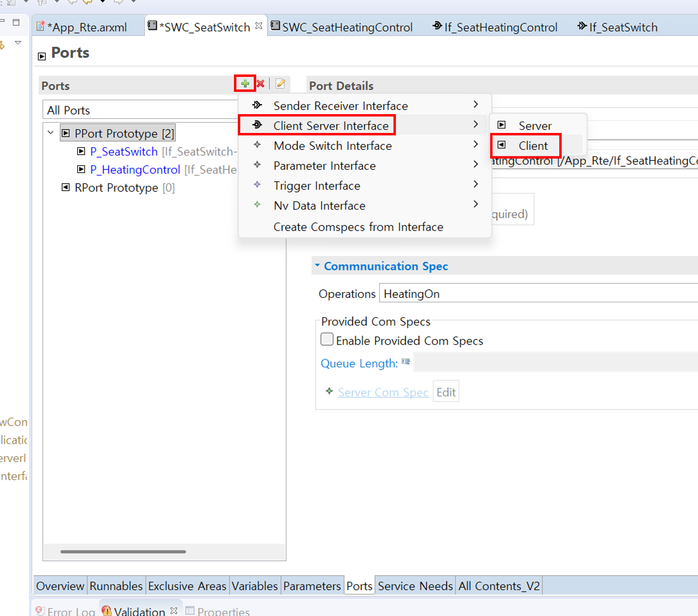Open the Operations HeatingOn dropdown
The height and width of the screenshot is (616, 698).
point(537,294)
